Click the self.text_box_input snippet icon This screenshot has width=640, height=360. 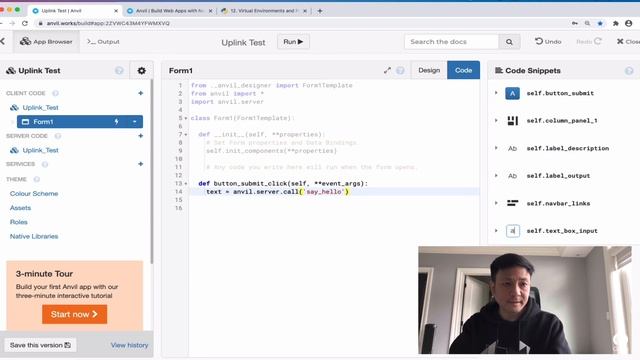pos(513,231)
